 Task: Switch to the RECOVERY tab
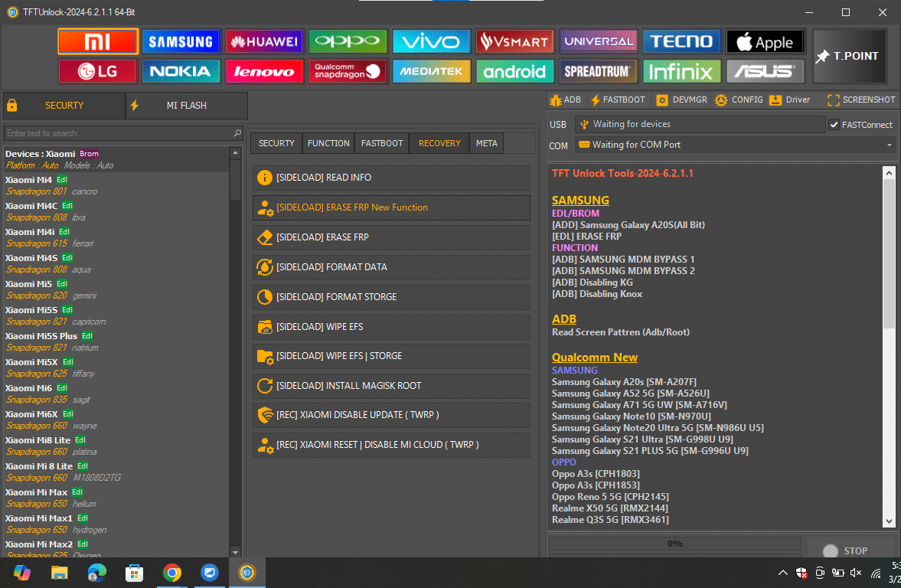(x=438, y=142)
